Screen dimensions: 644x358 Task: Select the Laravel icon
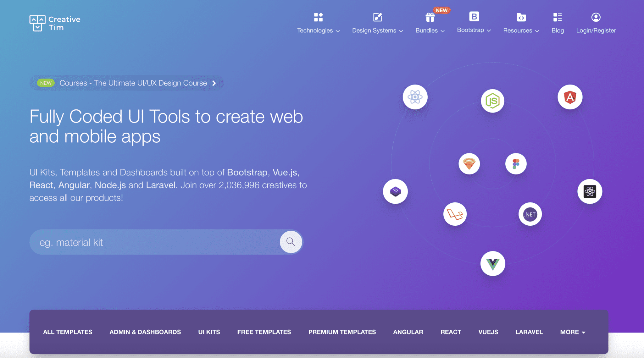tap(455, 214)
